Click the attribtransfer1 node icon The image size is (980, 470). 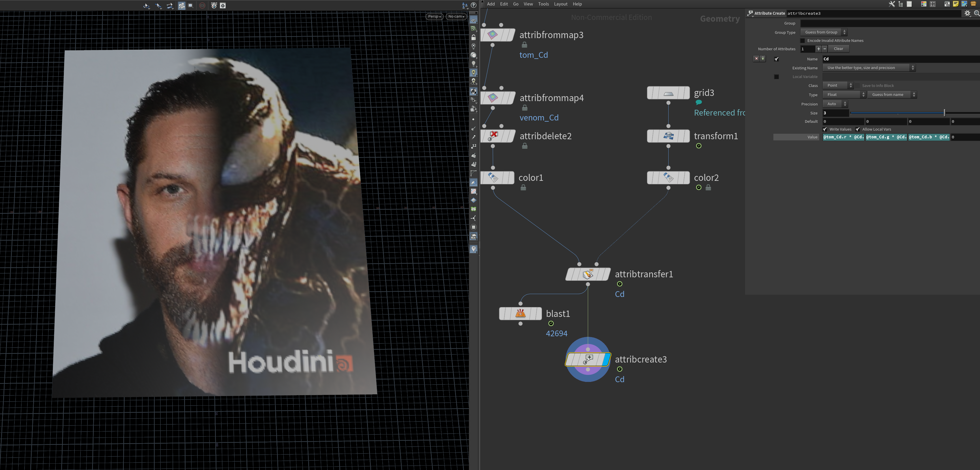(x=588, y=274)
